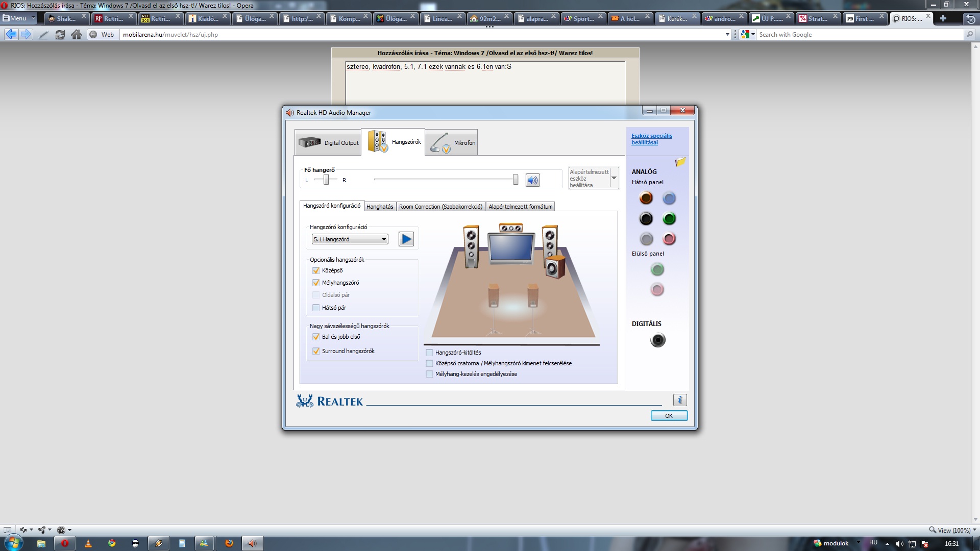Click the main volume slider handle
Viewport: 980px width, 551px height.
516,180
